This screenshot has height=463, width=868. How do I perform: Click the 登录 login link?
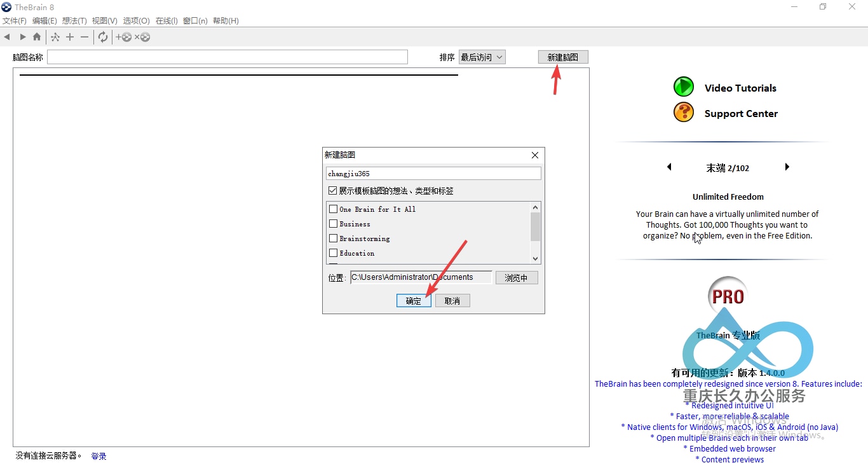(x=98, y=456)
